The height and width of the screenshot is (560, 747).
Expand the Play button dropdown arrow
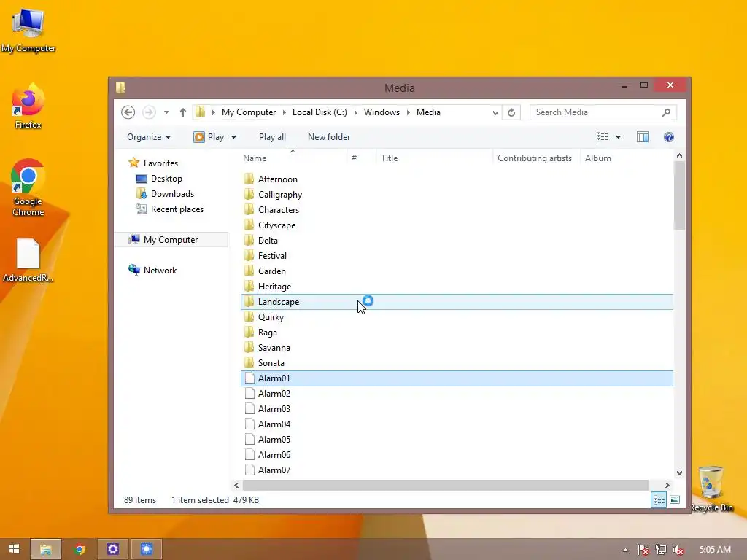(233, 137)
